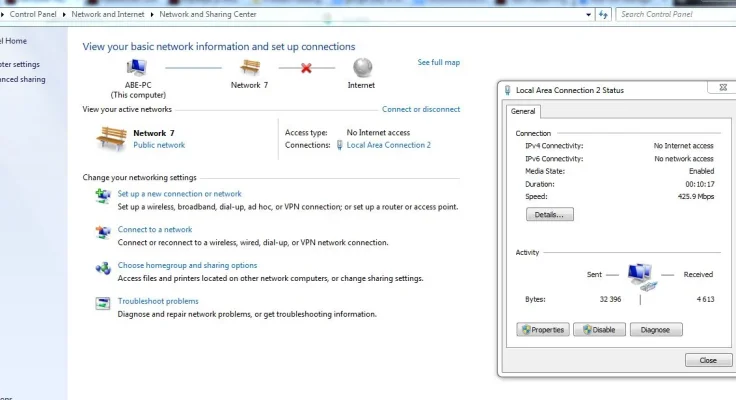Click the Local Area Connection 2 link
This screenshot has height=400, width=736.
[388, 145]
